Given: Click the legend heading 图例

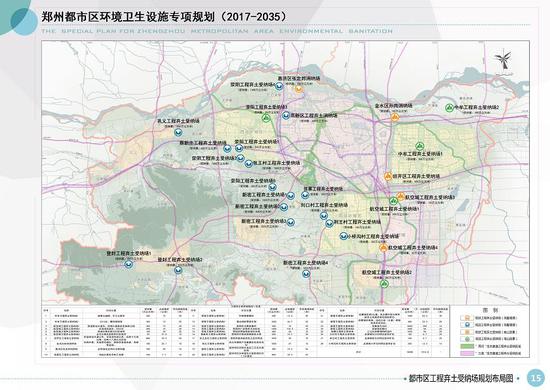Looking at the screenshot, I should (x=490, y=310).
